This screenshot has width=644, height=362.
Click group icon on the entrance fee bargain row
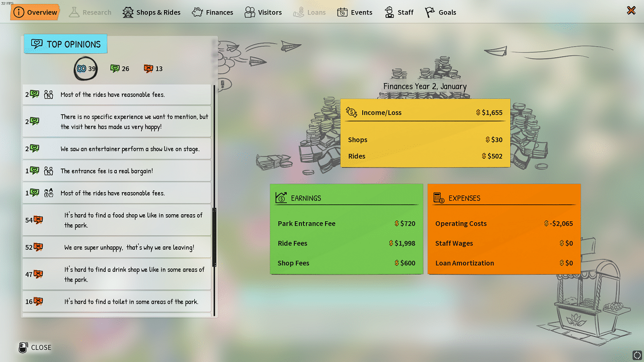(x=49, y=171)
